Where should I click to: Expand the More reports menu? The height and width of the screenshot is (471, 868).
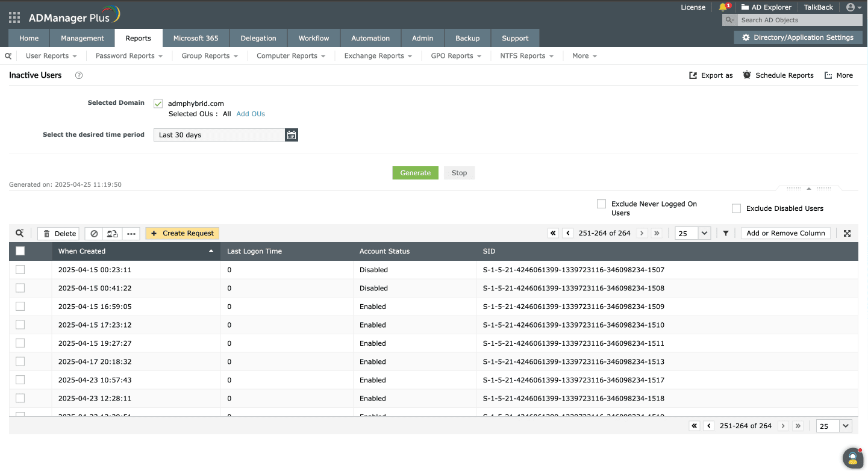[584, 55]
